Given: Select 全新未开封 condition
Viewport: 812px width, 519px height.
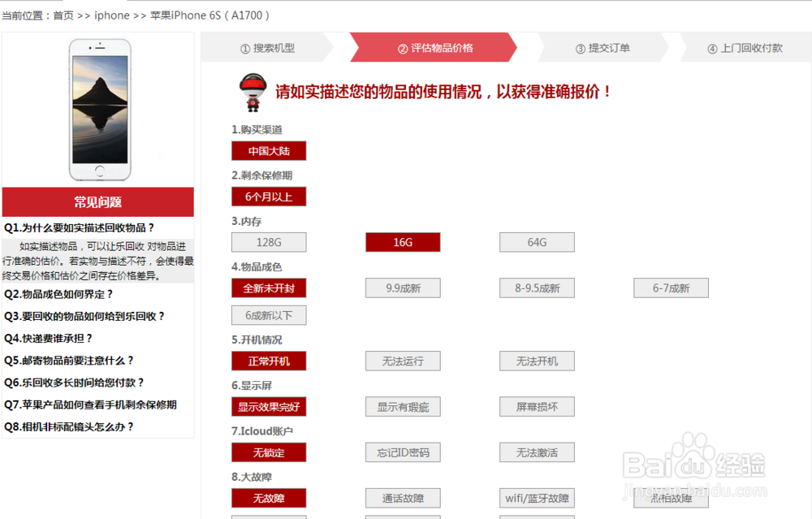Looking at the screenshot, I should point(269,288).
